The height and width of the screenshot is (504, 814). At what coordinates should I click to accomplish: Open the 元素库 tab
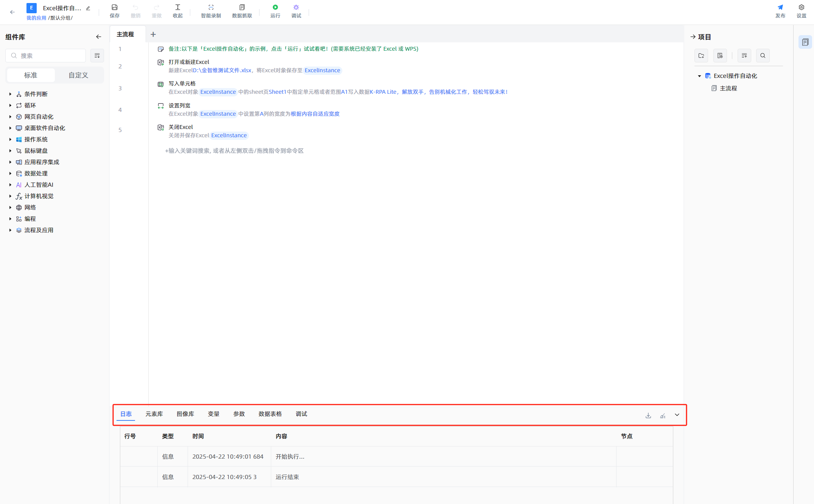(154, 414)
